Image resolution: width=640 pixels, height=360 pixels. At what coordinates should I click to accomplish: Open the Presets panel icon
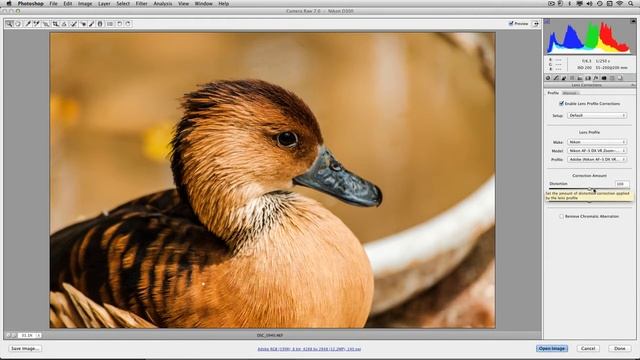click(x=612, y=78)
